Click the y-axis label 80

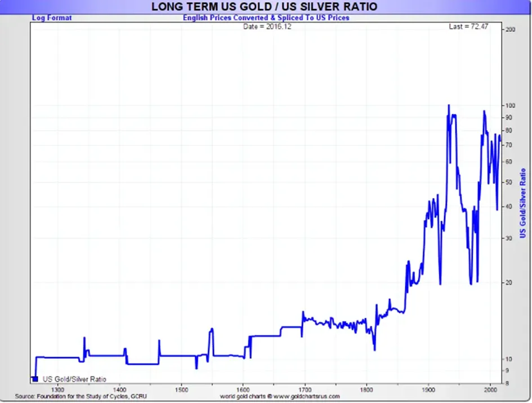[x=509, y=131]
